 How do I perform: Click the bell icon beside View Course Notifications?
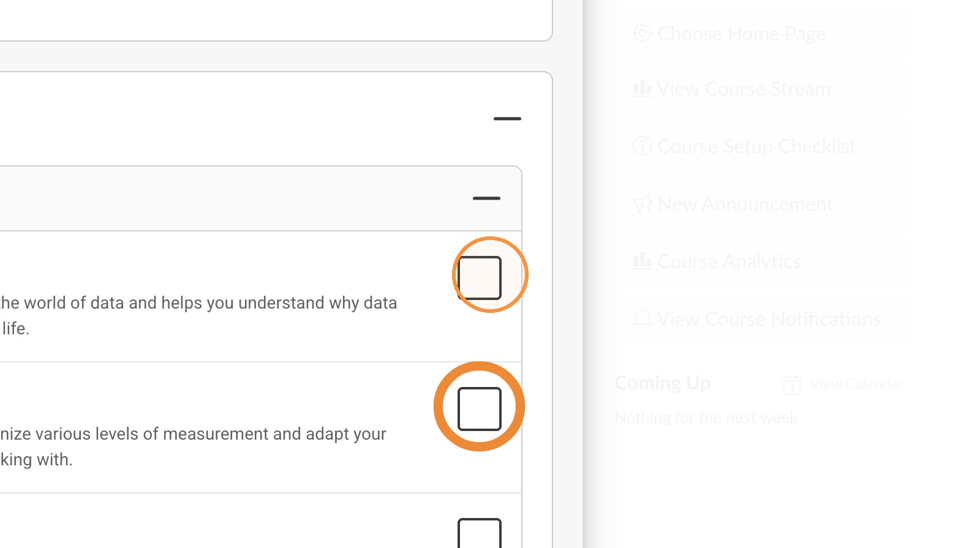[x=642, y=318]
